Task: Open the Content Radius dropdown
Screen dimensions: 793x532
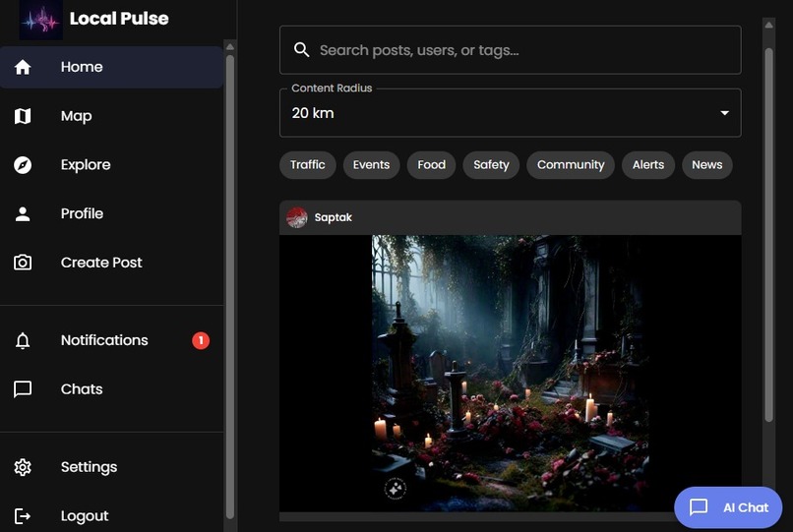Action: tap(511, 113)
